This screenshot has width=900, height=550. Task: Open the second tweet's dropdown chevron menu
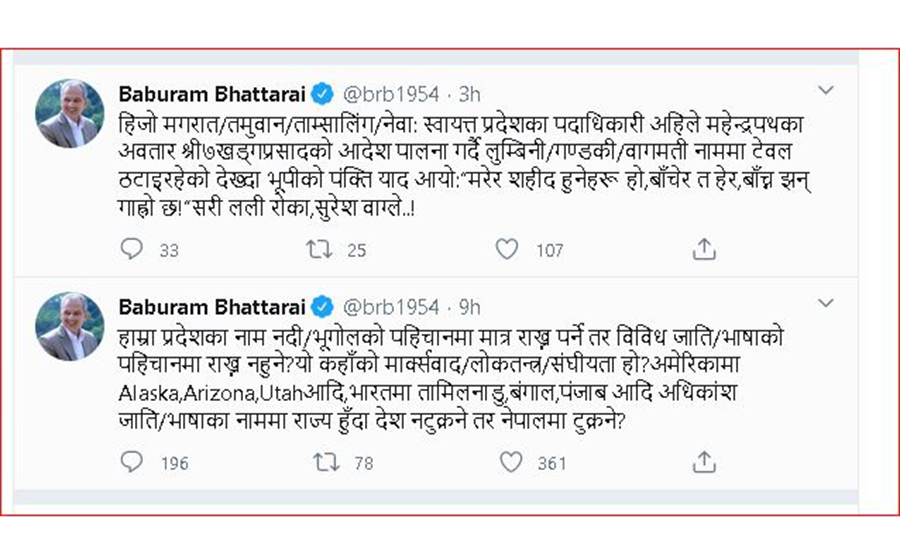(826, 303)
